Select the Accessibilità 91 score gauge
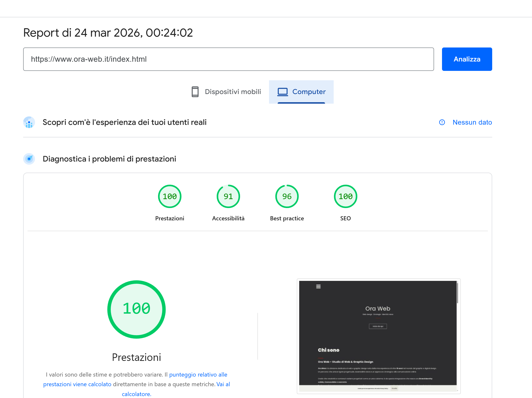Viewport: 532px width, 398px height. tap(228, 196)
